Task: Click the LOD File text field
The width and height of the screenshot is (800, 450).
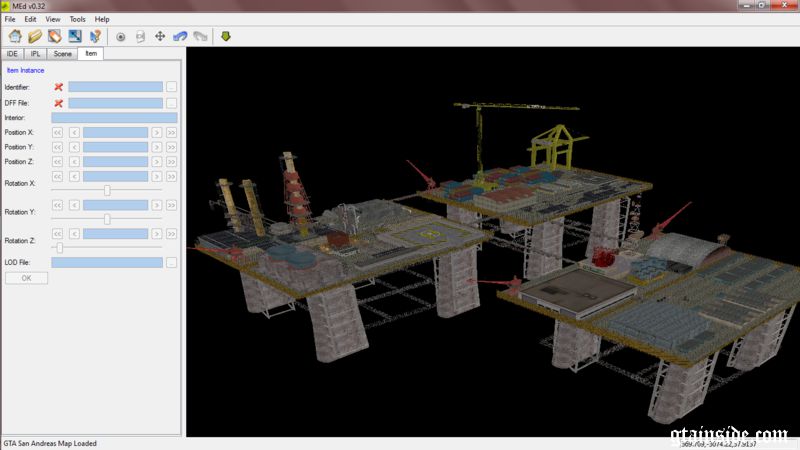Action: [107, 262]
